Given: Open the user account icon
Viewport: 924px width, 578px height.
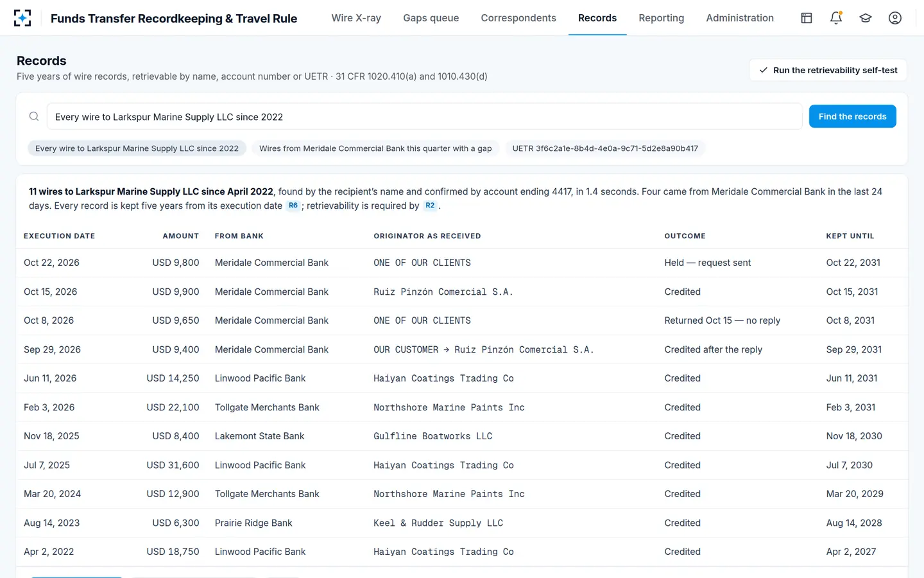Looking at the screenshot, I should (x=895, y=18).
